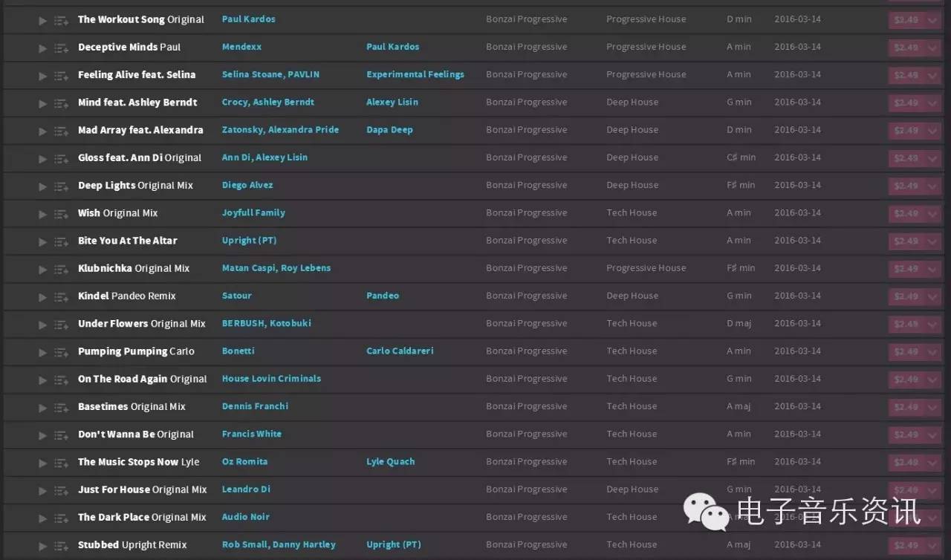Viewport: 951px width, 560px height.
Task: Open the Bonzai Progressive label for Gloss
Action: click(526, 157)
